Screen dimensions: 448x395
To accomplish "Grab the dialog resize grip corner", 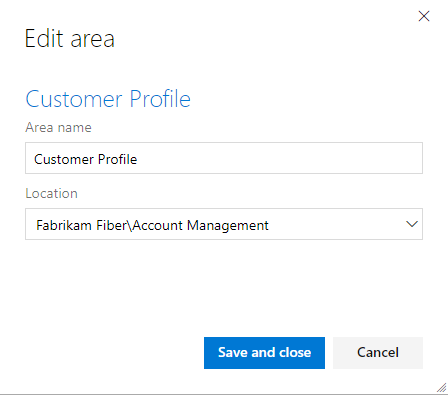I will (x=442, y=388).
